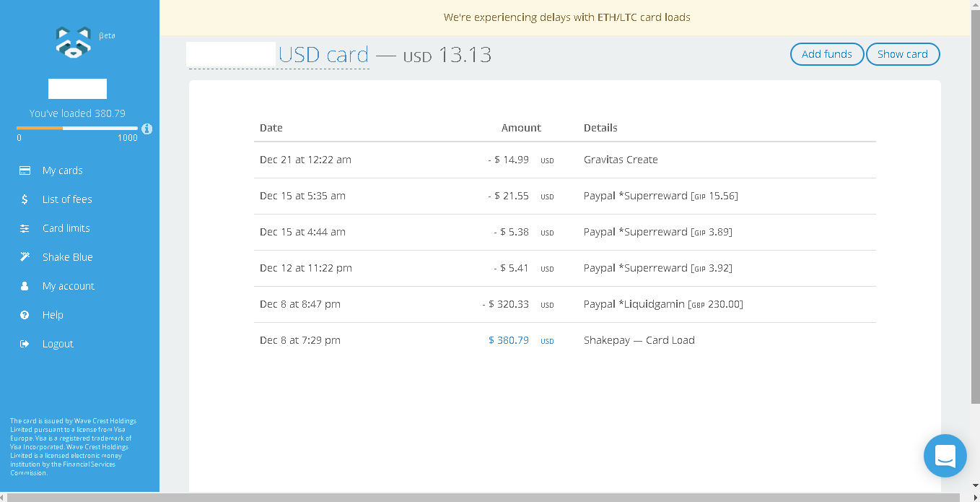Screen dimensions: 980x502
Task: Click the $ 380.79 load amount
Action: [508, 340]
